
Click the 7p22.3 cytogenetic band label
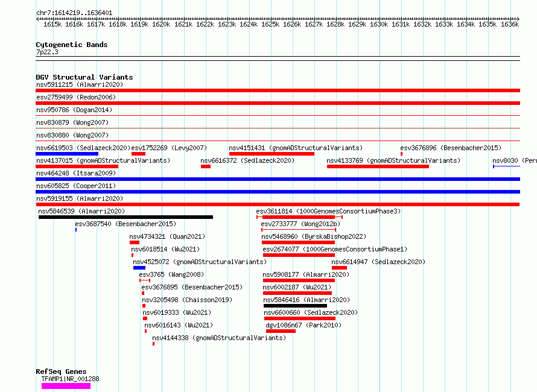(x=47, y=52)
